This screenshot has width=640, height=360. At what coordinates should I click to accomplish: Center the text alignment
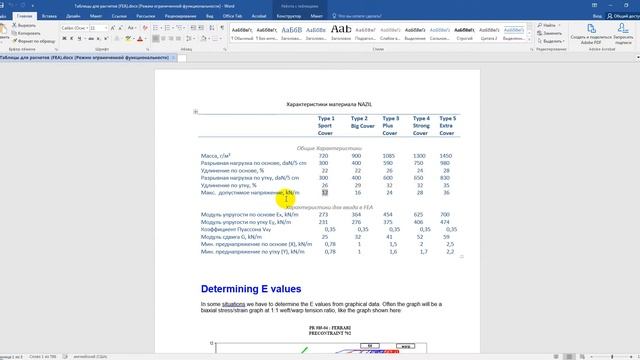163,39
